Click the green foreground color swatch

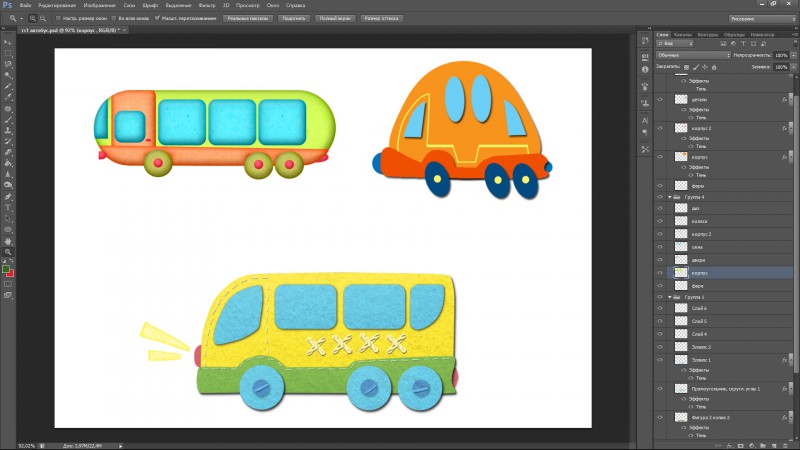pyautogui.click(x=5, y=269)
